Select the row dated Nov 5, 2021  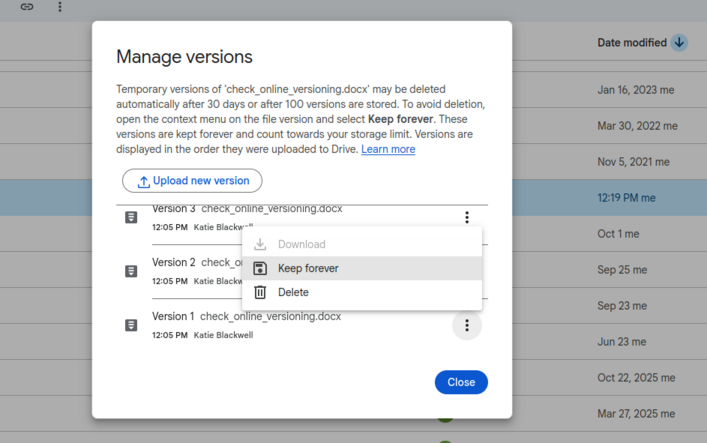pos(633,162)
